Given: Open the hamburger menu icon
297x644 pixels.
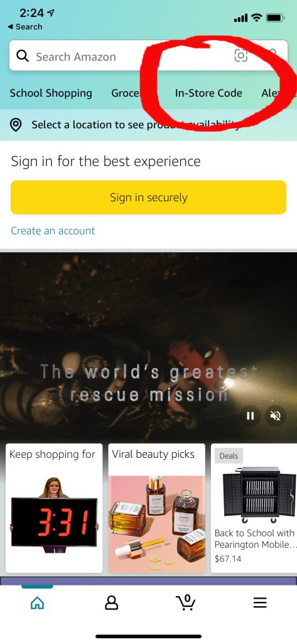Looking at the screenshot, I should pos(260,602).
